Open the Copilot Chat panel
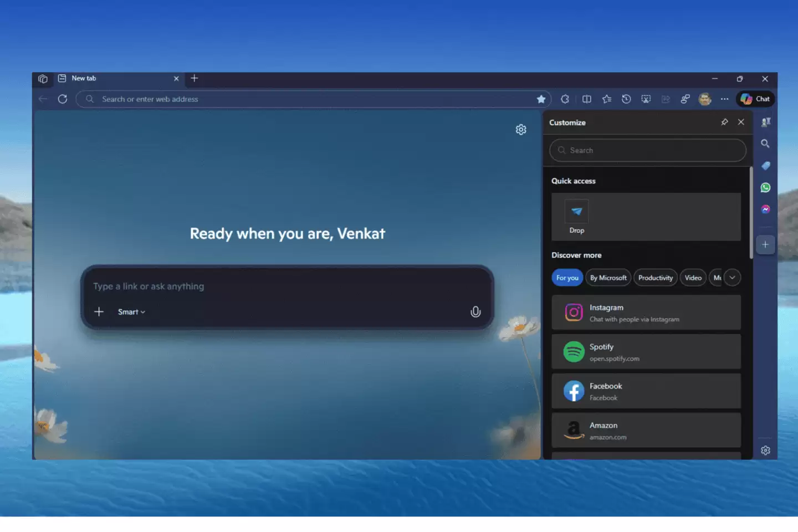The height and width of the screenshot is (532, 798). tap(755, 99)
